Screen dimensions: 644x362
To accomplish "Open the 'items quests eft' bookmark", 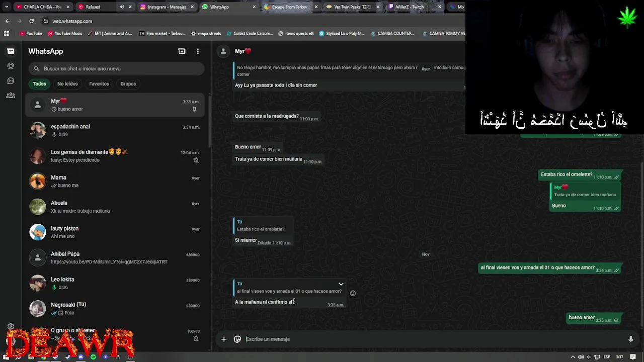I will point(296,34).
